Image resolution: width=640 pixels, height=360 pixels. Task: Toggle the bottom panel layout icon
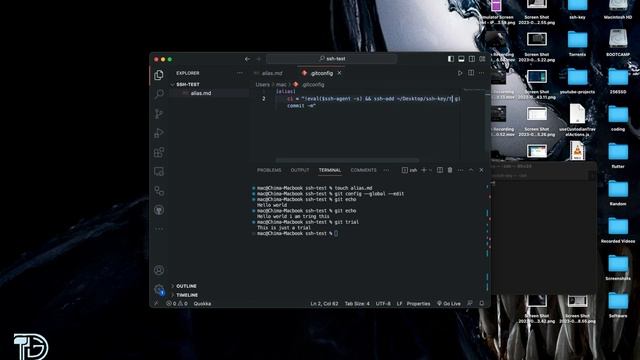(461, 59)
